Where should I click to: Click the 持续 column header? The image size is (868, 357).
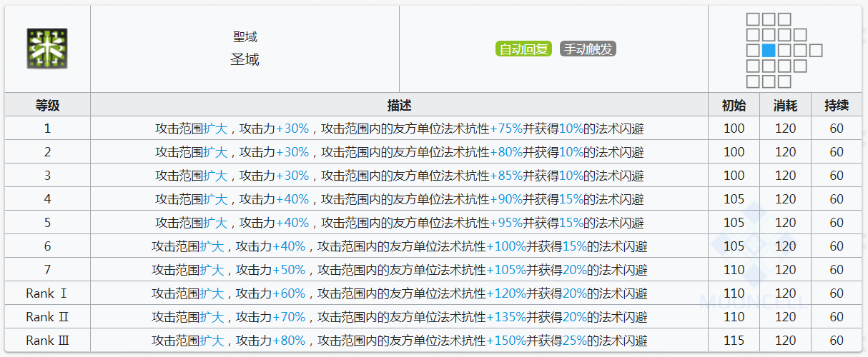click(837, 105)
